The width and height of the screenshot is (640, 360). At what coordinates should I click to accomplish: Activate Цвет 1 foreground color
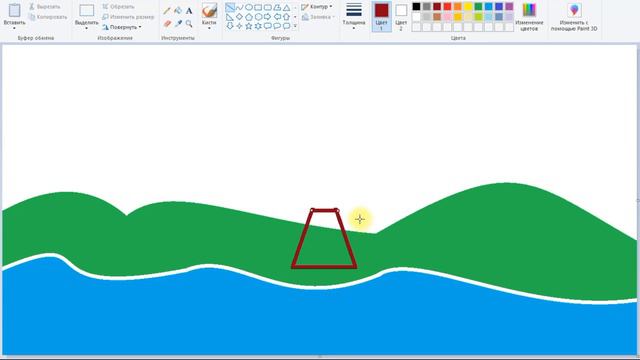point(382,16)
